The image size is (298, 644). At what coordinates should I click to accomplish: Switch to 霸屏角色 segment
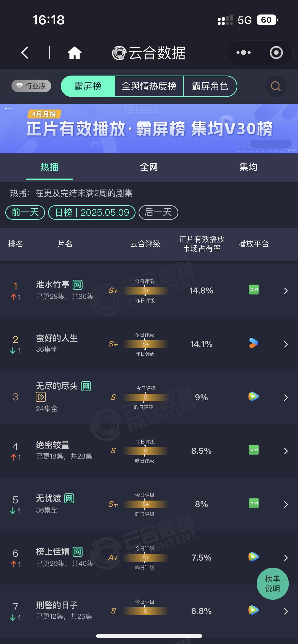coord(210,86)
